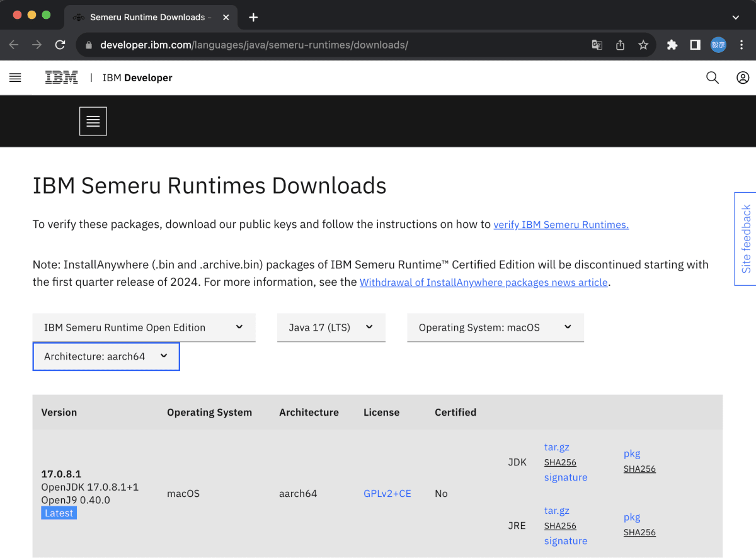This screenshot has height=558, width=756.
Task: Change the Operating System macOS dropdown
Action: 495,327
